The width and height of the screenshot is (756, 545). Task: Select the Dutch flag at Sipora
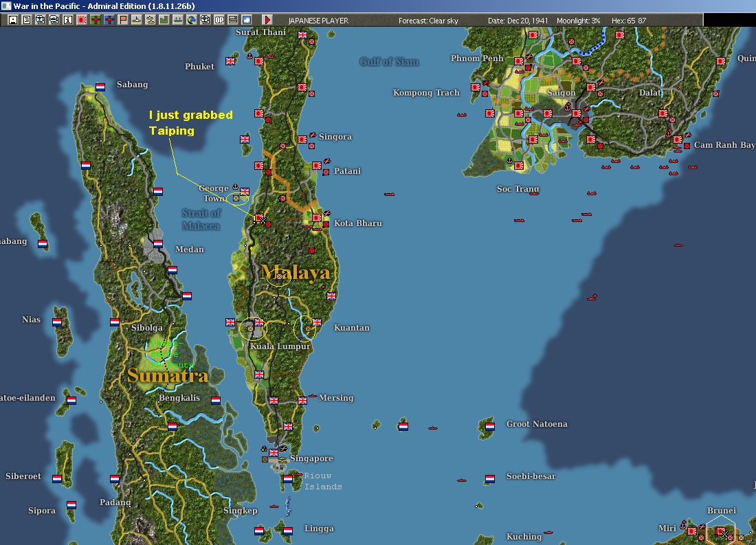[71, 505]
